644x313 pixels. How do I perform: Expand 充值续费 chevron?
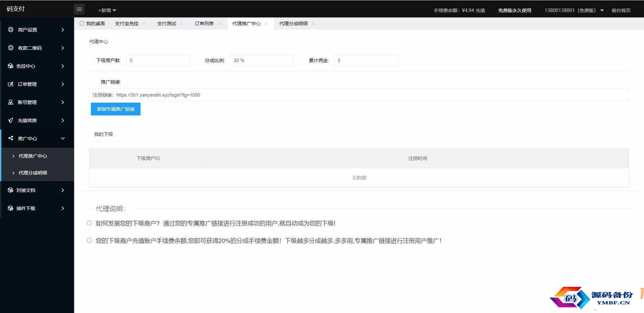[63, 120]
